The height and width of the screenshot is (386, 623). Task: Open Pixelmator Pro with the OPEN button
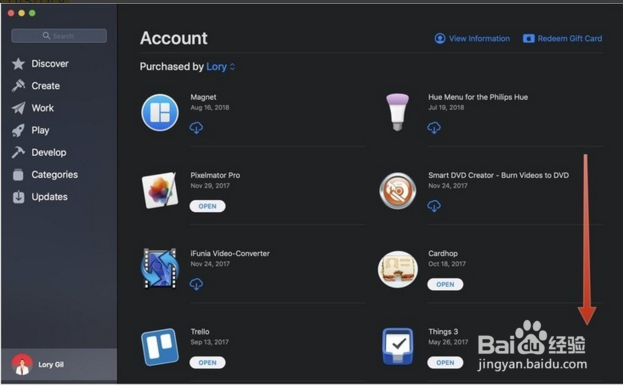207,206
